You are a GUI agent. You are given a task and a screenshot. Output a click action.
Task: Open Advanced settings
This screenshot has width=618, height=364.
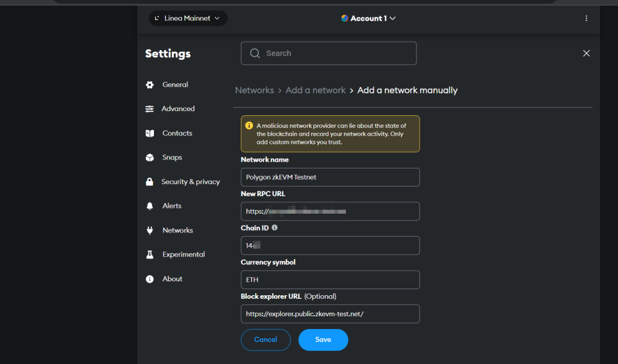pyautogui.click(x=178, y=109)
